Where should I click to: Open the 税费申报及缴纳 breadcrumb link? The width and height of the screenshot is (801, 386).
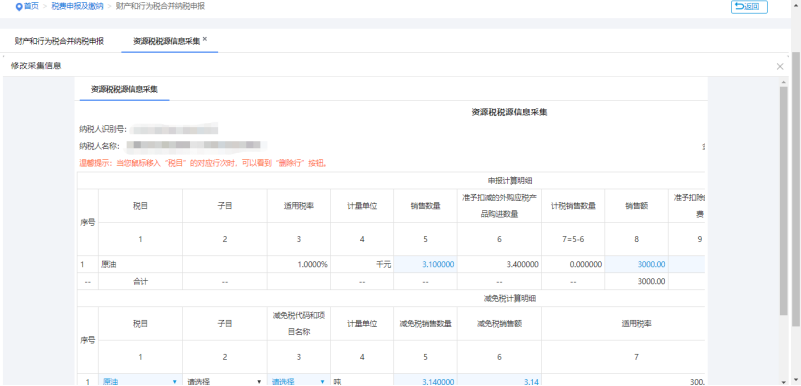pos(77,7)
